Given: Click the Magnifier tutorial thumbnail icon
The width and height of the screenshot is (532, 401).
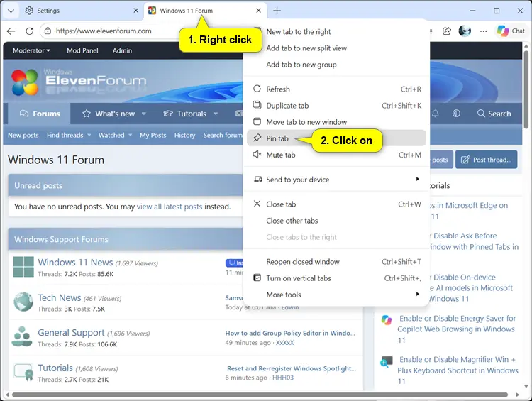Looking at the screenshot, I should [387, 361].
